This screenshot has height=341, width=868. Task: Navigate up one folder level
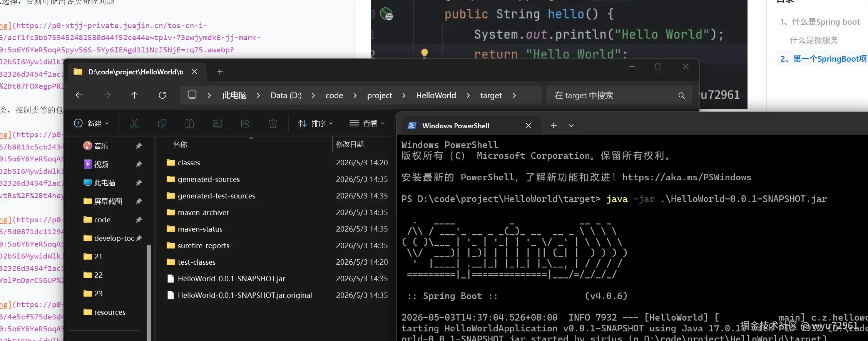[x=134, y=95]
